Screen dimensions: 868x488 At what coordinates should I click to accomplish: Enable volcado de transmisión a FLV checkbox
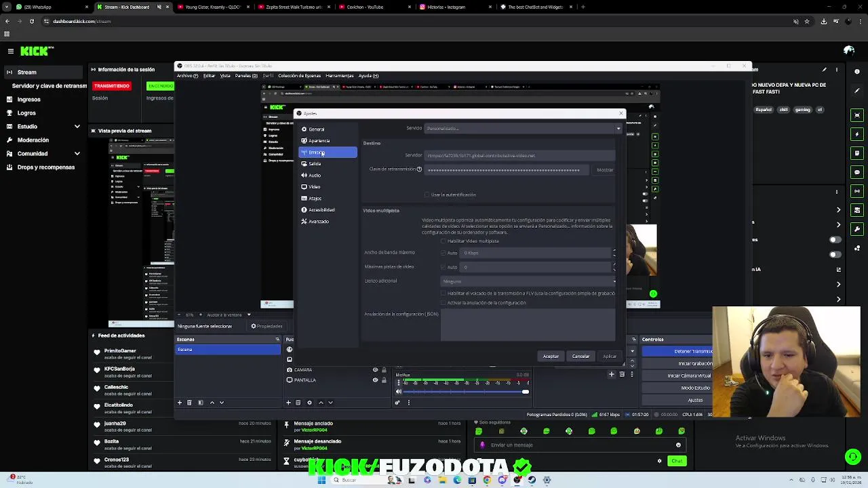[443, 293]
